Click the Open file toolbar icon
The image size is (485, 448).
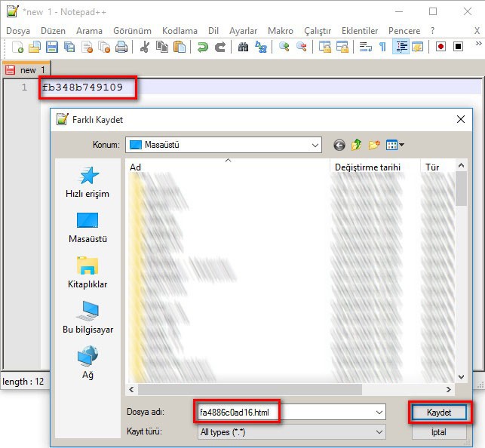[35, 47]
